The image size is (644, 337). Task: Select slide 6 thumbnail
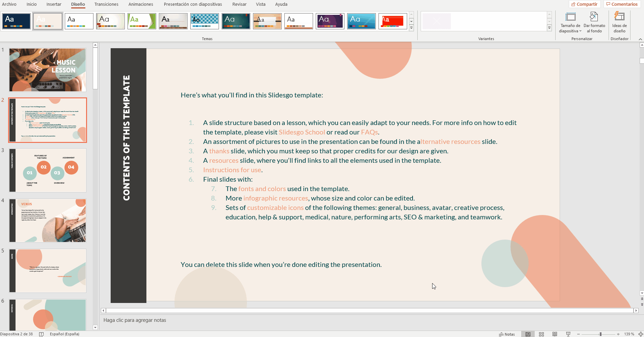[48, 315]
